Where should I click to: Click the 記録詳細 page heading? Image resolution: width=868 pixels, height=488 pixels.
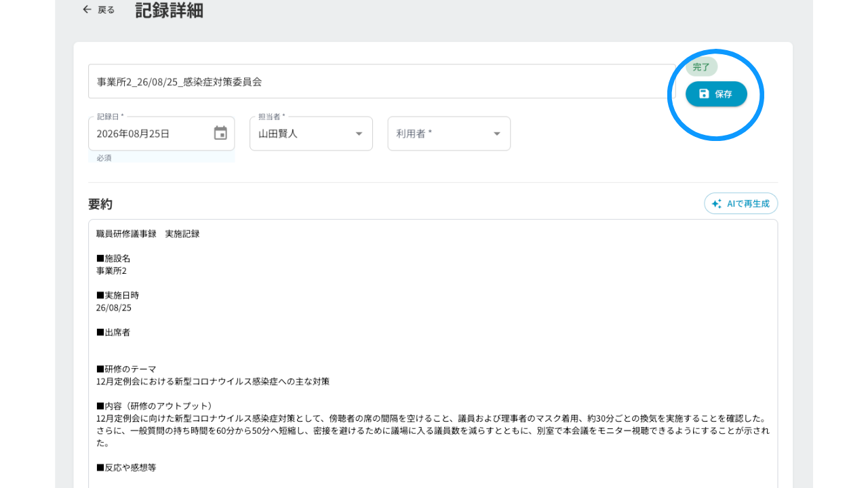coord(169,10)
